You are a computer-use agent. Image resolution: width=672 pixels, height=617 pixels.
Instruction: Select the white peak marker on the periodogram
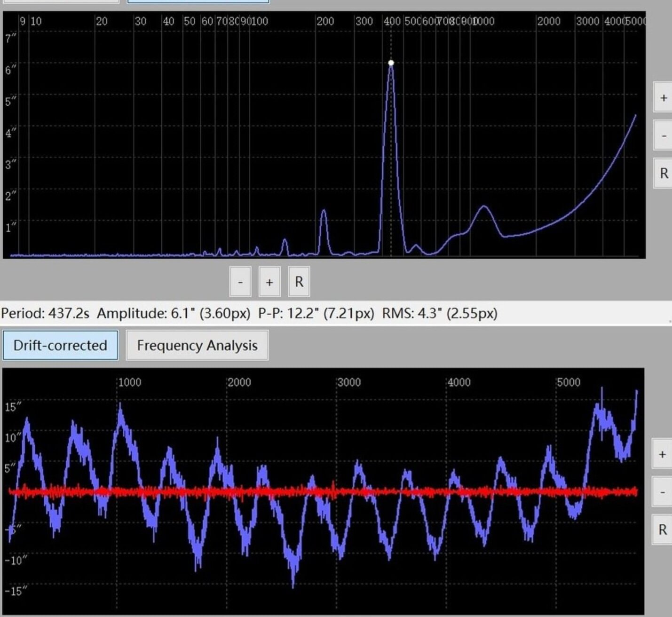[x=391, y=63]
